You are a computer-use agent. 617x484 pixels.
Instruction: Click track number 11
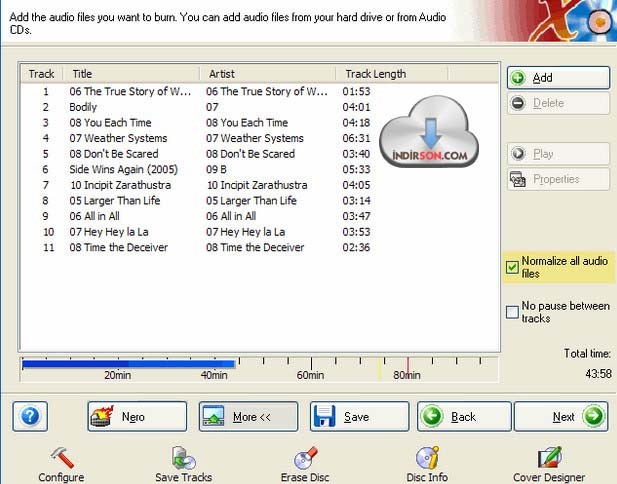[x=48, y=248]
